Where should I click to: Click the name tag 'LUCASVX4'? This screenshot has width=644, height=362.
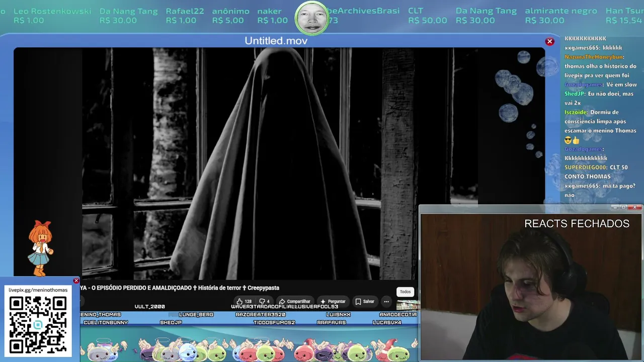coord(387,323)
